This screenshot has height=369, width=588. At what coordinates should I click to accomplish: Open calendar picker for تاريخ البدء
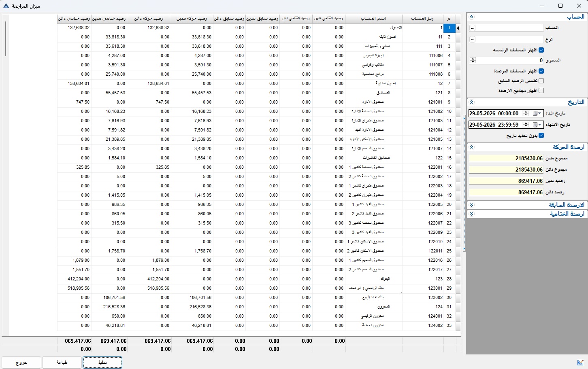537,113
